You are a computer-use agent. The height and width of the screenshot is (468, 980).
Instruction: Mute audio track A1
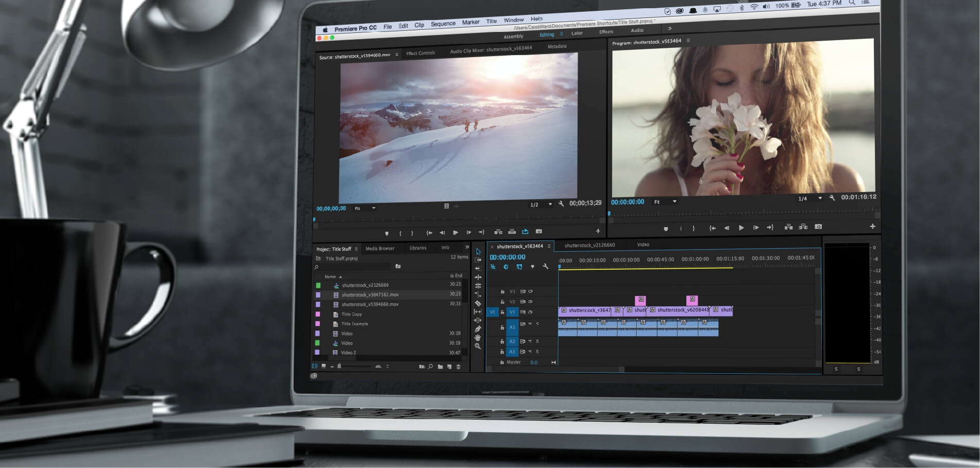point(530,324)
